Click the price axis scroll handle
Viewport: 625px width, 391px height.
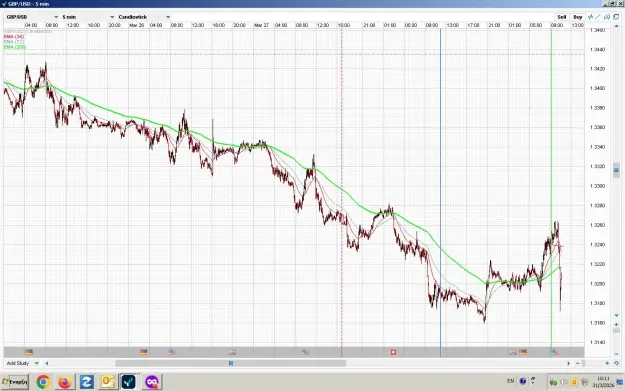point(616,170)
